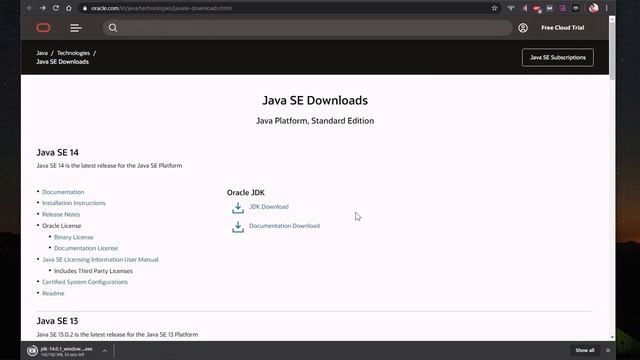The width and height of the screenshot is (640, 360).
Task: Expand options for jdk-14.0.1 download
Action: (x=105, y=351)
